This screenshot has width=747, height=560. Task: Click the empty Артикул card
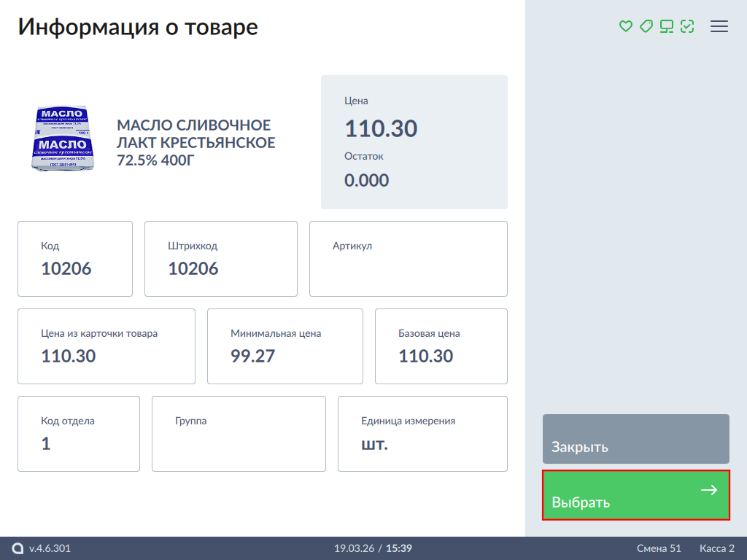409,259
